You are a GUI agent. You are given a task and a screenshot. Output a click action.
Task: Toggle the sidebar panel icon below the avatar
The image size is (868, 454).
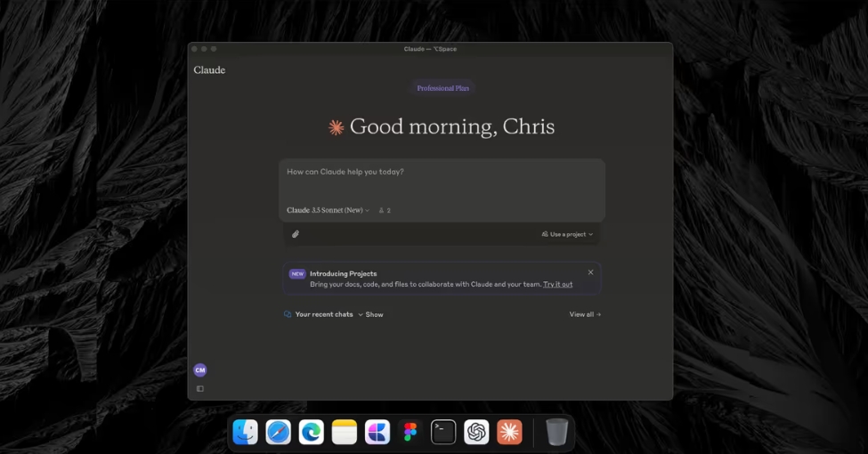pyautogui.click(x=199, y=389)
